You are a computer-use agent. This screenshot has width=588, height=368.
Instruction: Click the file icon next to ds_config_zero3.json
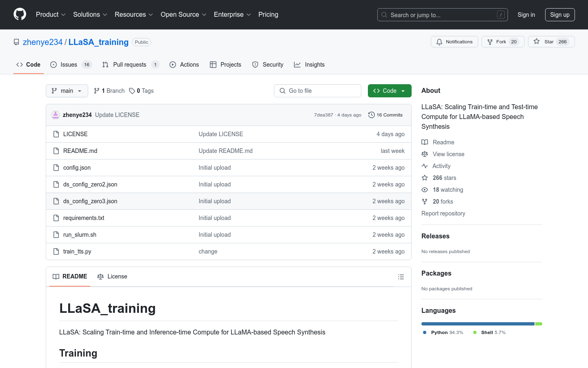pyautogui.click(x=56, y=201)
